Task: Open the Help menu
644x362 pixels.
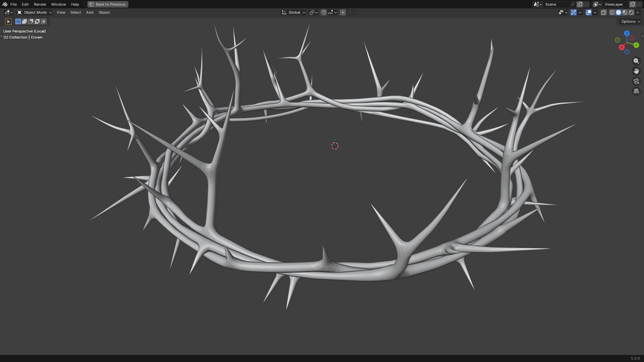Action: point(75,4)
